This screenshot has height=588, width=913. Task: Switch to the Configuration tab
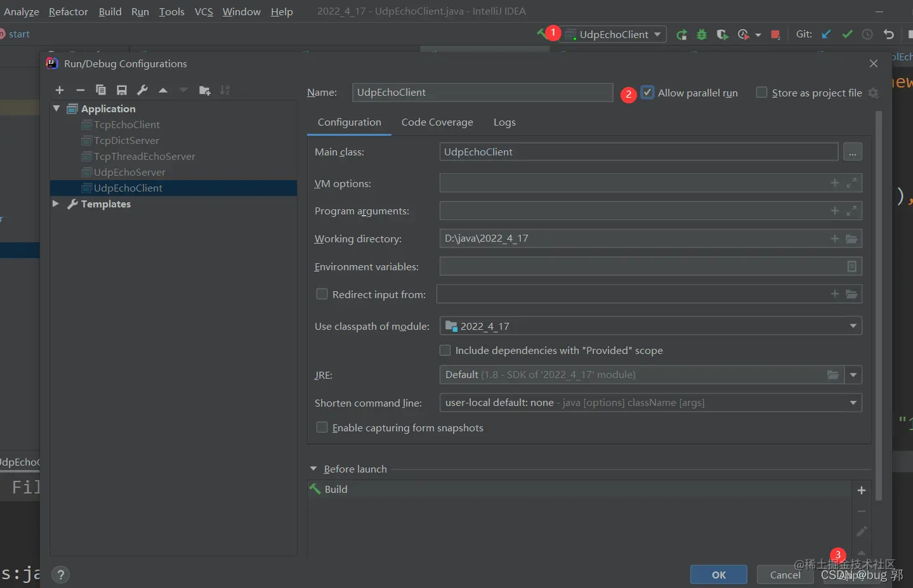tap(350, 122)
